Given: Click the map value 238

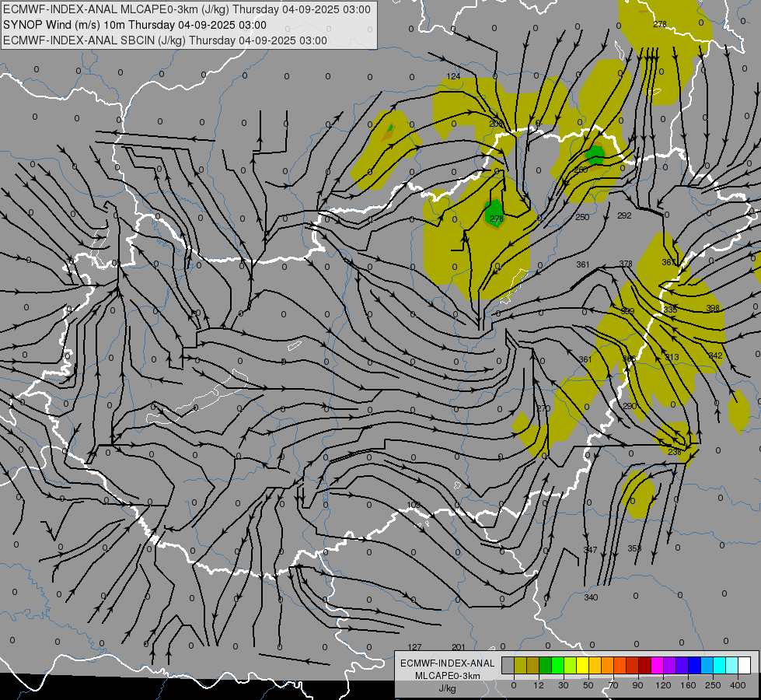Looking at the screenshot, I should click(x=675, y=452).
